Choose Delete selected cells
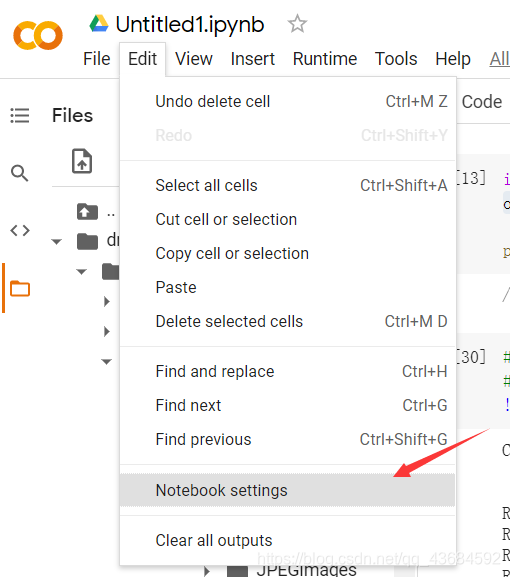This screenshot has height=577, width=510. tap(288, 322)
